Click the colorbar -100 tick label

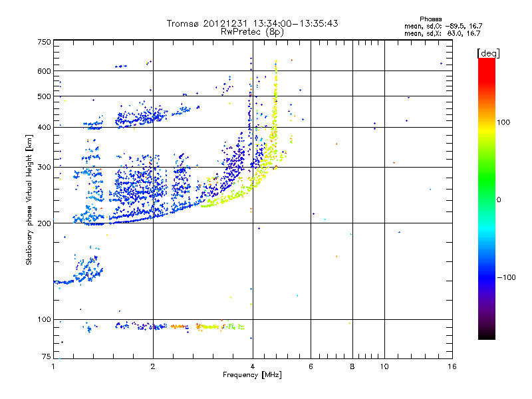click(507, 277)
